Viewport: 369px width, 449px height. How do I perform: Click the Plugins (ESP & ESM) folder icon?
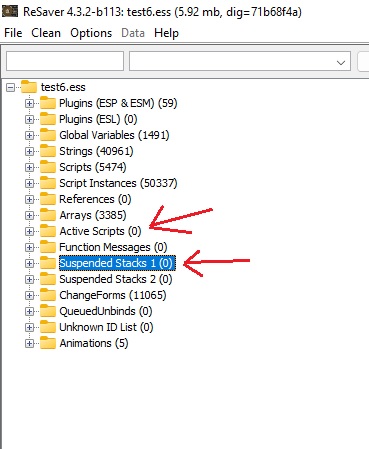pos(48,103)
